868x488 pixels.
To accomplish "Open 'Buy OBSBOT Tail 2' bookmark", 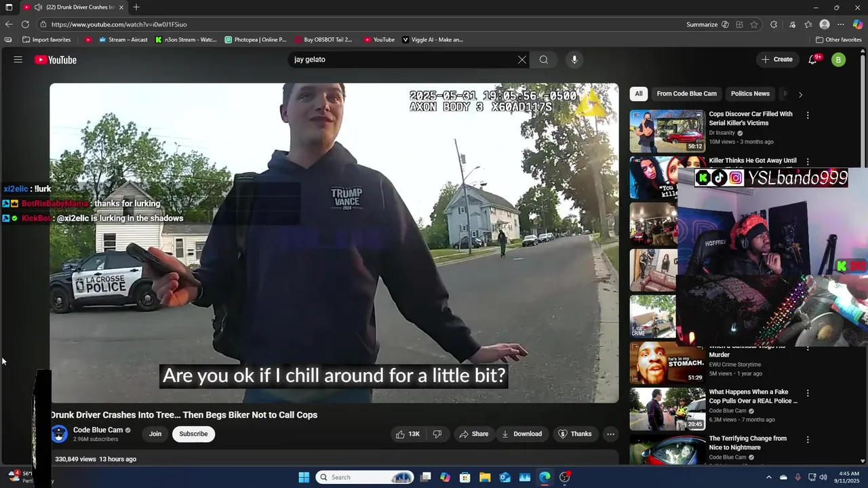I will [323, 40].
